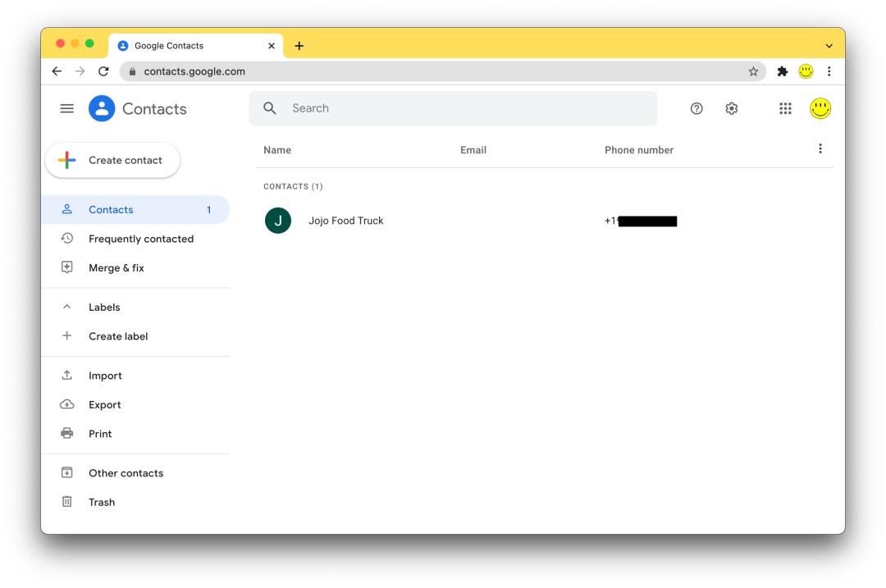
Task: Click the person icon beside the Contacts sidebar item
Action: coord(66,210)
